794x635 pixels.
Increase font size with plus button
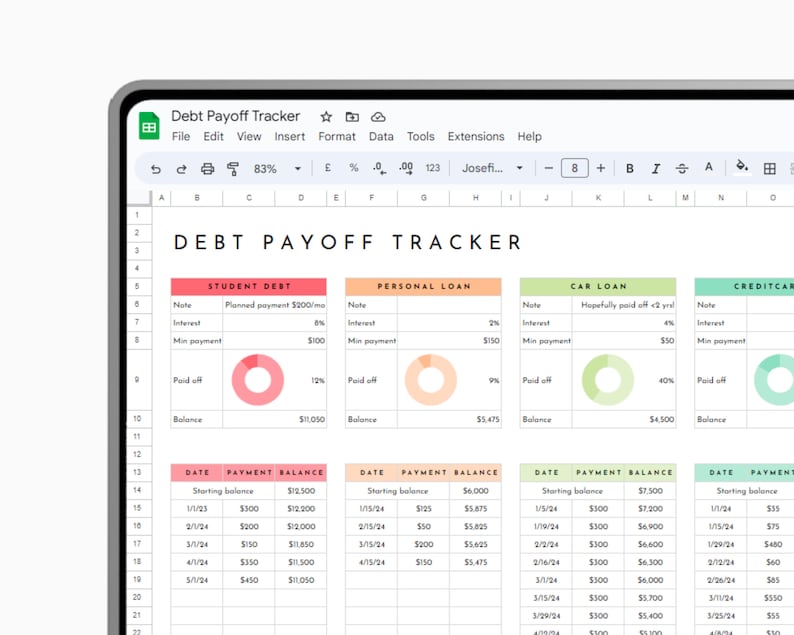[x=601, y=168]
